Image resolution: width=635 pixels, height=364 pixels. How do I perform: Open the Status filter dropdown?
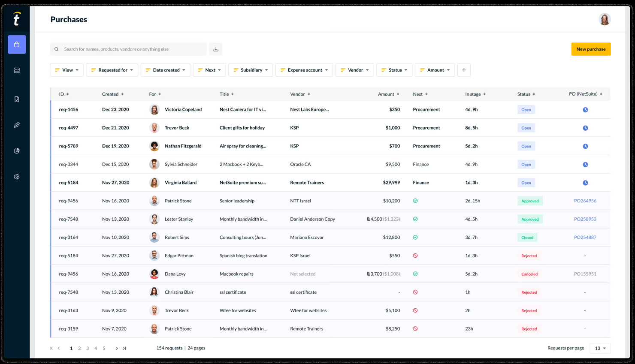pos(394,69)
